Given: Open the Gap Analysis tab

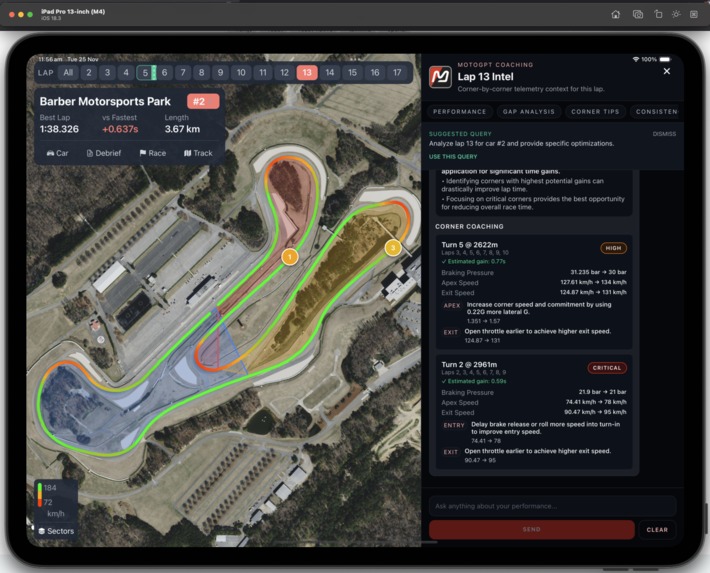Looking at the screenshot, I should tap(528, 111).
